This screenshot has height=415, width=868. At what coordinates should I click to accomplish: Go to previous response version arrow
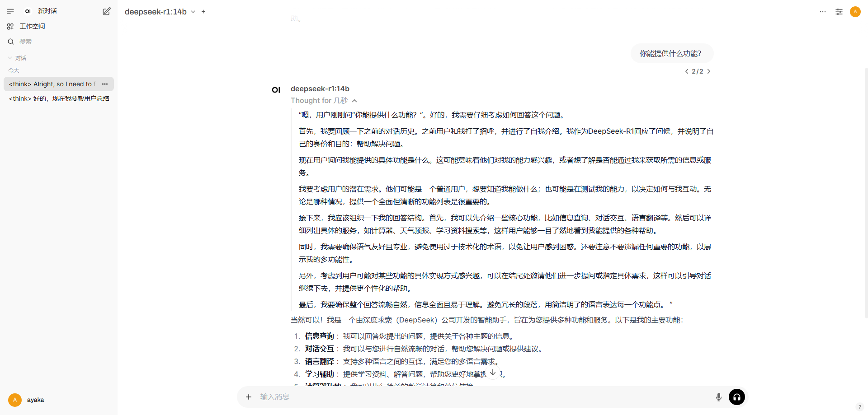point(687,71)
